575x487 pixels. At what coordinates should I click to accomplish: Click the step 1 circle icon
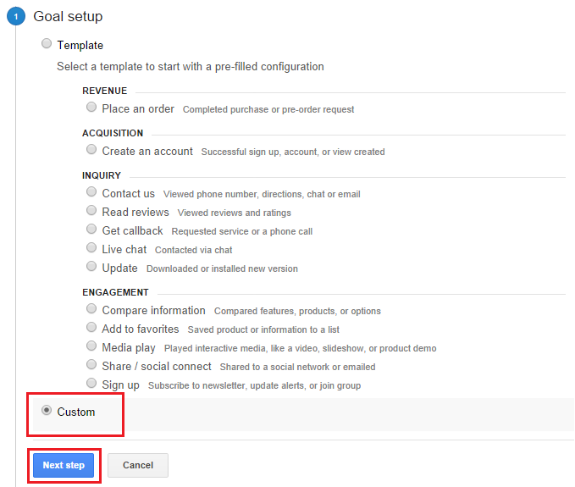[16, 17]
